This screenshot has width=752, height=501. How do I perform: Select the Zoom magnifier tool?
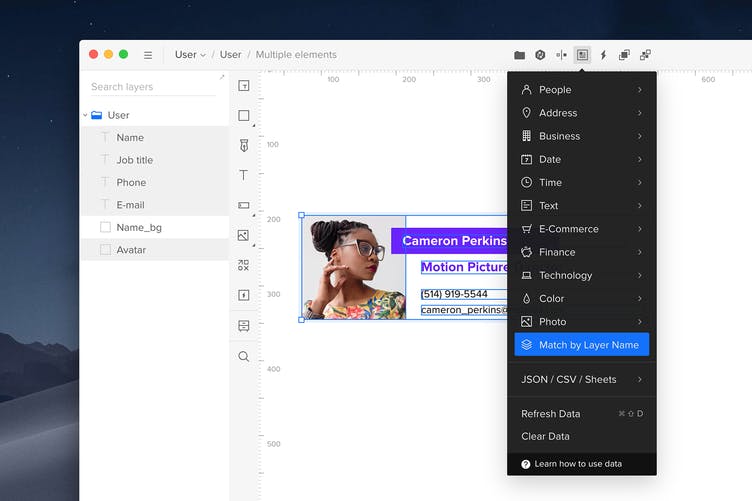244,356
